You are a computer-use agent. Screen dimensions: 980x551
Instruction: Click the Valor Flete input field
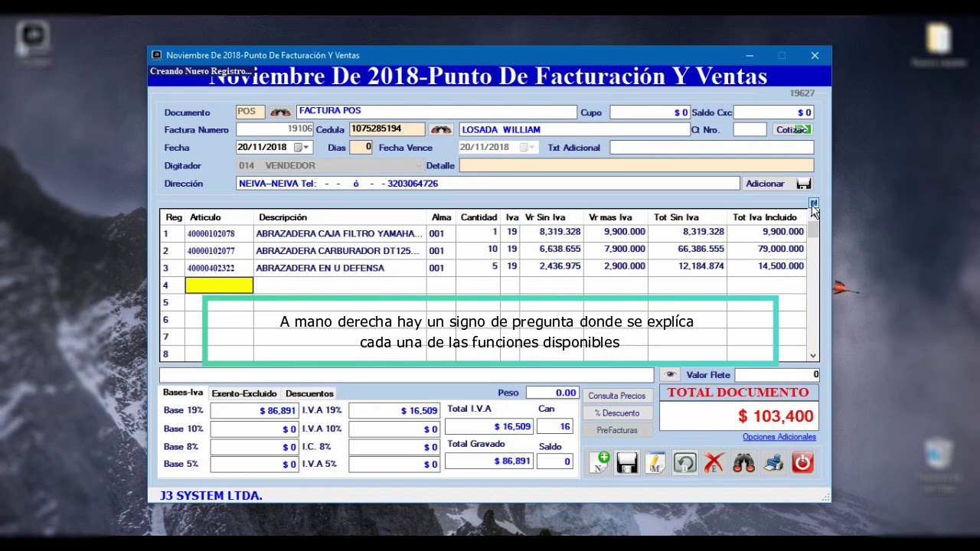click(777, 375)
